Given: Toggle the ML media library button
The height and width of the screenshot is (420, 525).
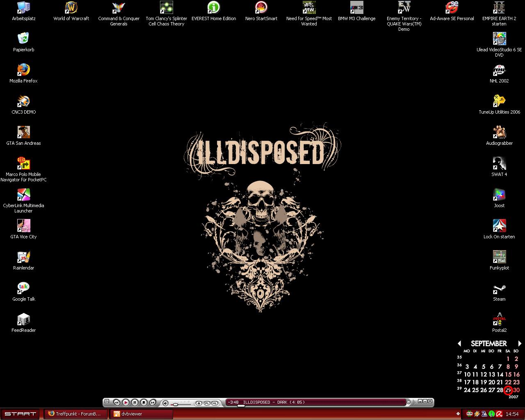Looking at the screenshot, I should coord(215,403).
